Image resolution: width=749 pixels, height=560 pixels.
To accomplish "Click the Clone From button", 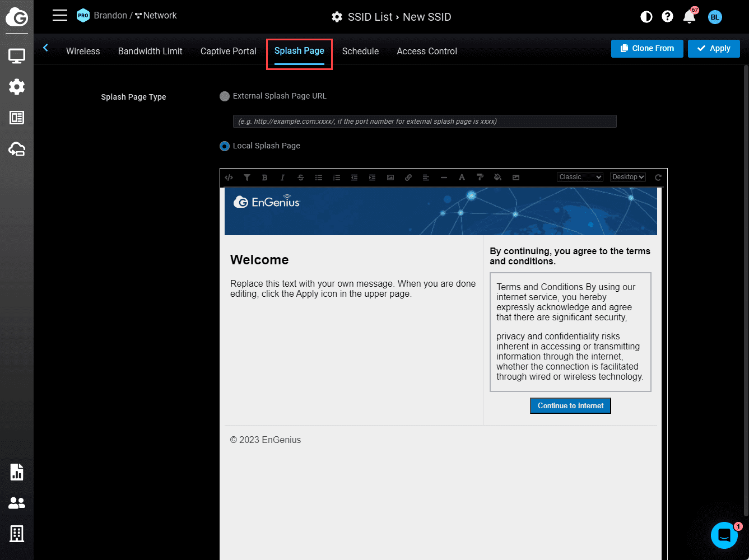I will [647, 48].
